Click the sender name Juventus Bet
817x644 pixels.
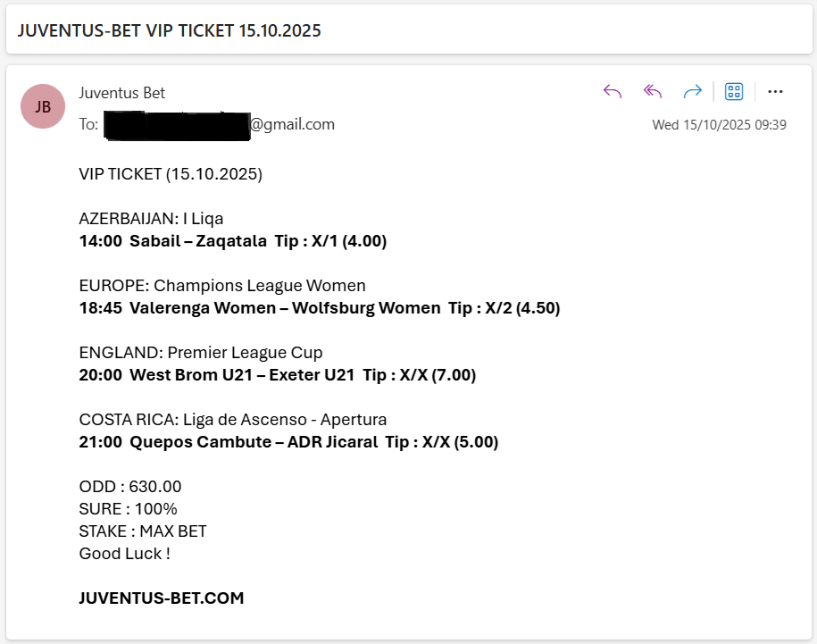click(121, 93)
